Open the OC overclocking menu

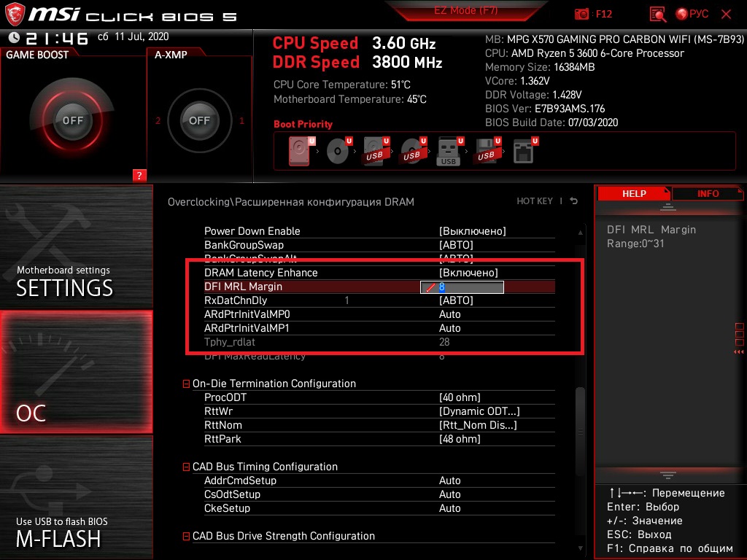[76, 372]
